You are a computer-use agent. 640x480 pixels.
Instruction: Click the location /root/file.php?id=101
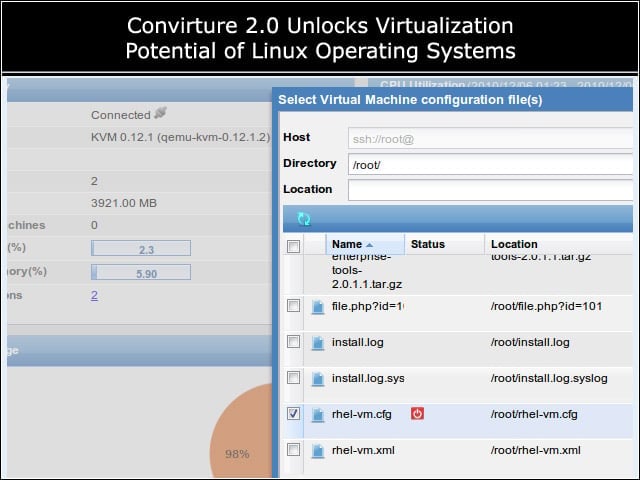[x=546, y=306]
